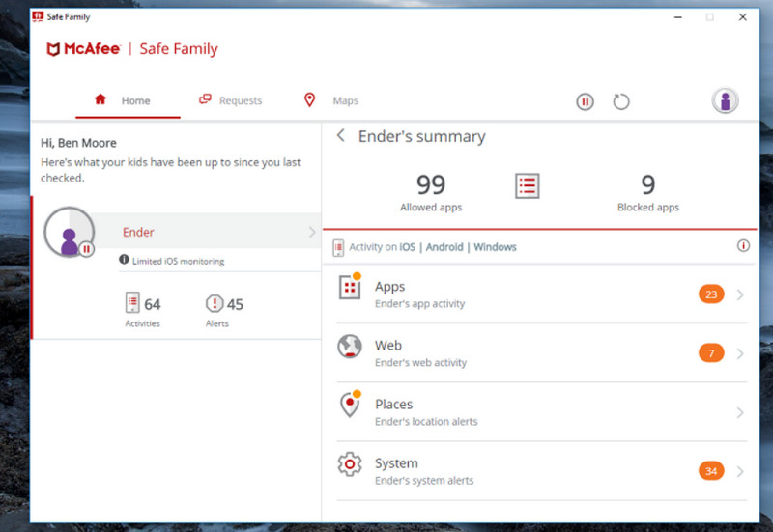Click the 99 Allowed apps count
Image resolution: width=773 pixels, height=532 pixels.
tap(431, 192)
